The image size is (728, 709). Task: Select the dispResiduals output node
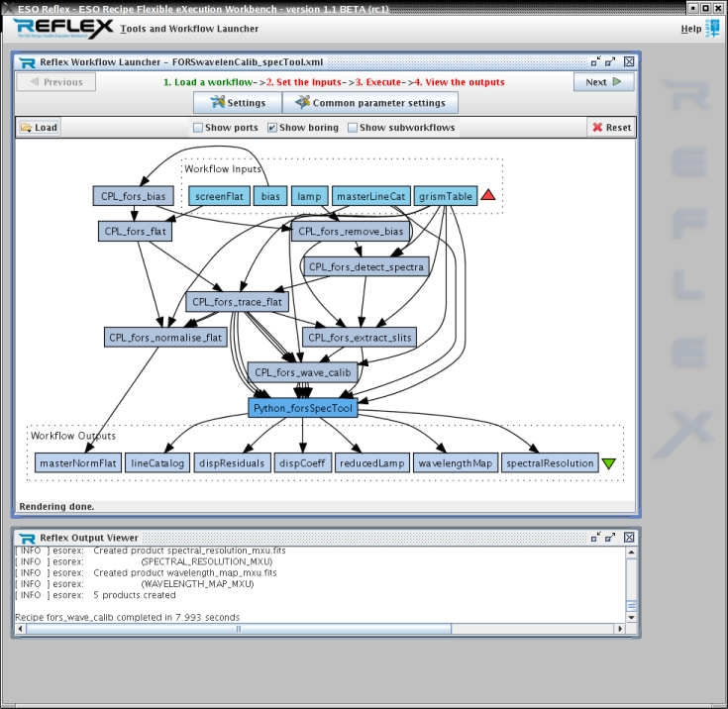[232, 462]
